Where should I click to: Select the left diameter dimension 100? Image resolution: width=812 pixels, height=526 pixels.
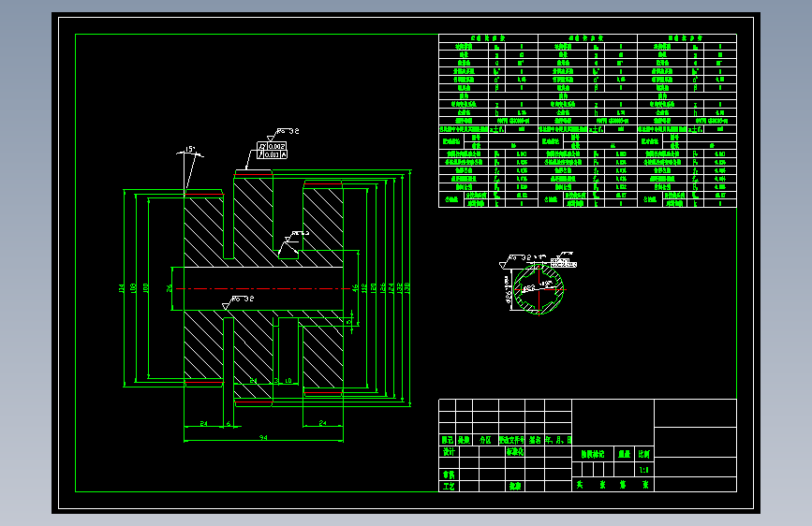tap(145, 288)
